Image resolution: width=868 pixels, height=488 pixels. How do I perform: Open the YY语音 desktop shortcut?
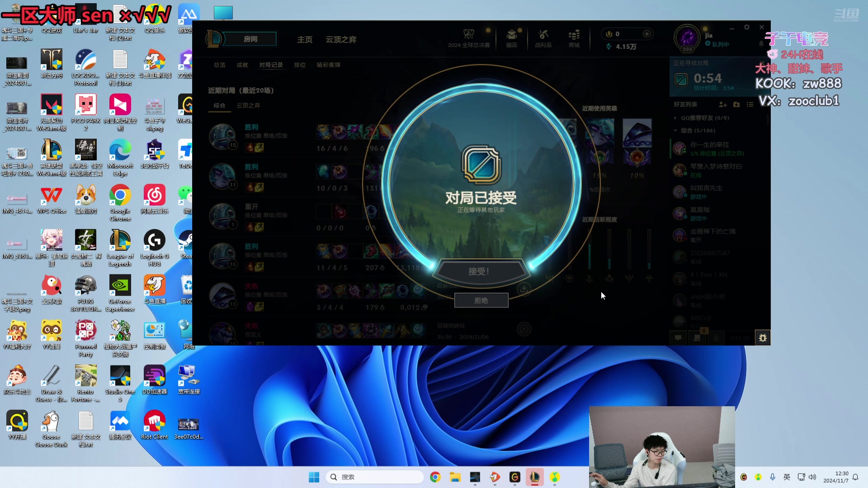(x=52, y=334)
